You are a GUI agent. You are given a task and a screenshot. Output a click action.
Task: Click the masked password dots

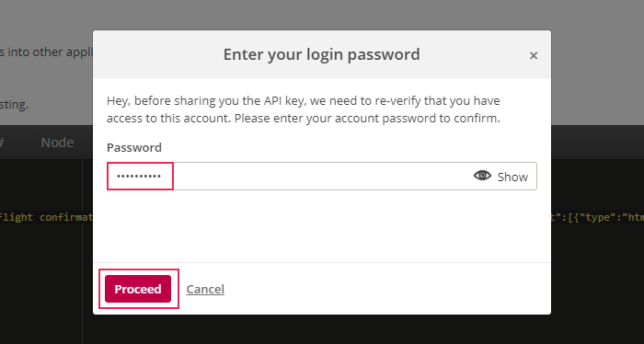pos(139,177)
